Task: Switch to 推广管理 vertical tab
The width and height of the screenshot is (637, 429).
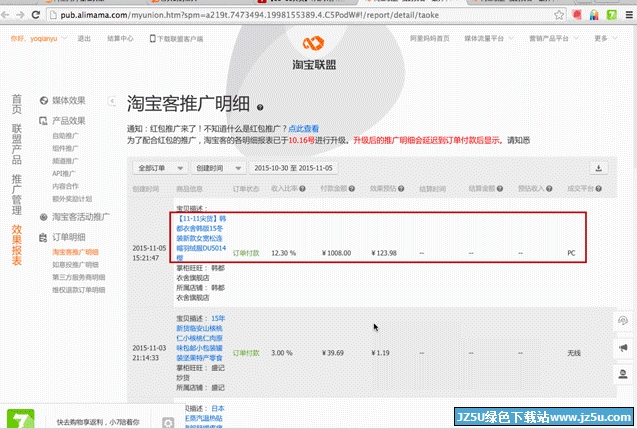Action: point(17,195)
